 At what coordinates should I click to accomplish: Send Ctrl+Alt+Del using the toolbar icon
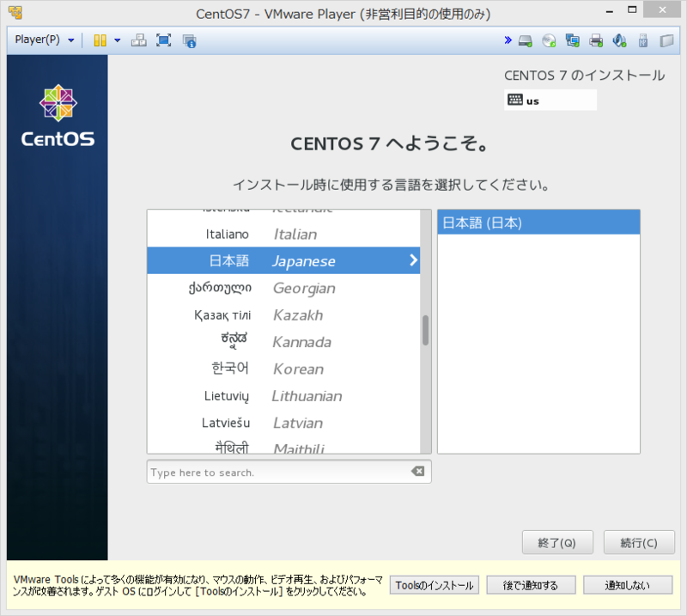(x=140, y=40)
